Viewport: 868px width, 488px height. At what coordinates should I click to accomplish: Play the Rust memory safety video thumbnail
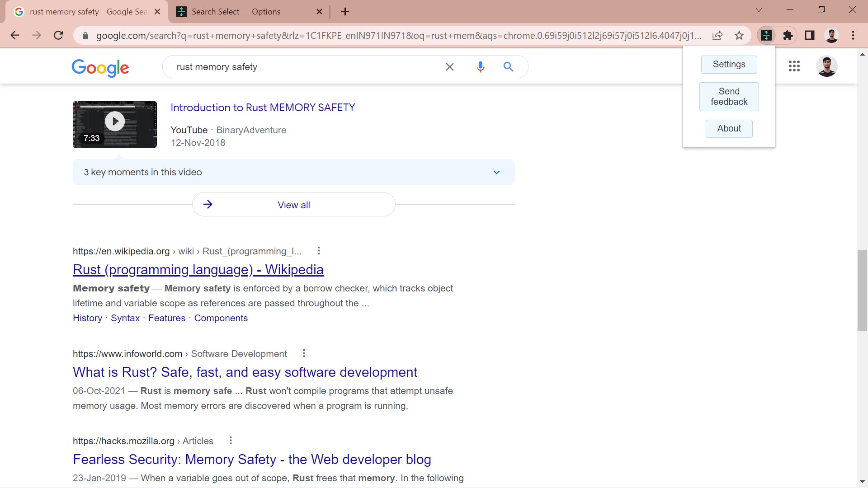(114, 121)
